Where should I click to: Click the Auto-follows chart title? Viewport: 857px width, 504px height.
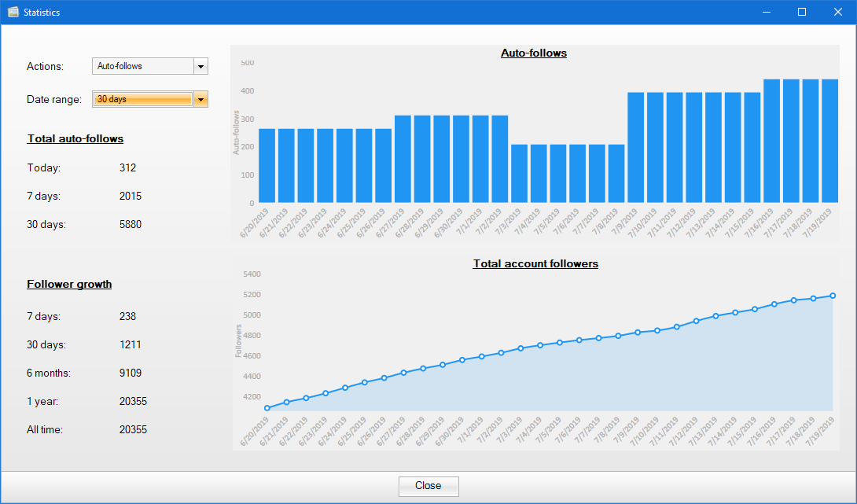pyautogui.click(x=534, y=53)
